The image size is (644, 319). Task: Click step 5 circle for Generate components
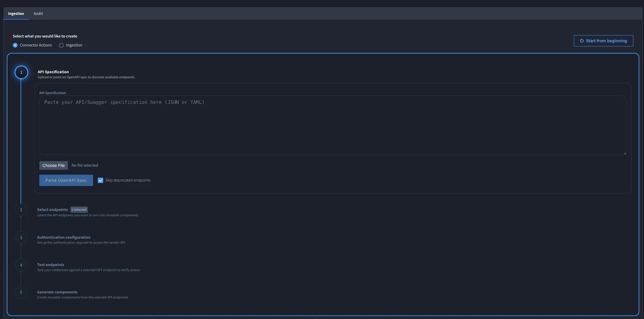click(x=21, y=292)
